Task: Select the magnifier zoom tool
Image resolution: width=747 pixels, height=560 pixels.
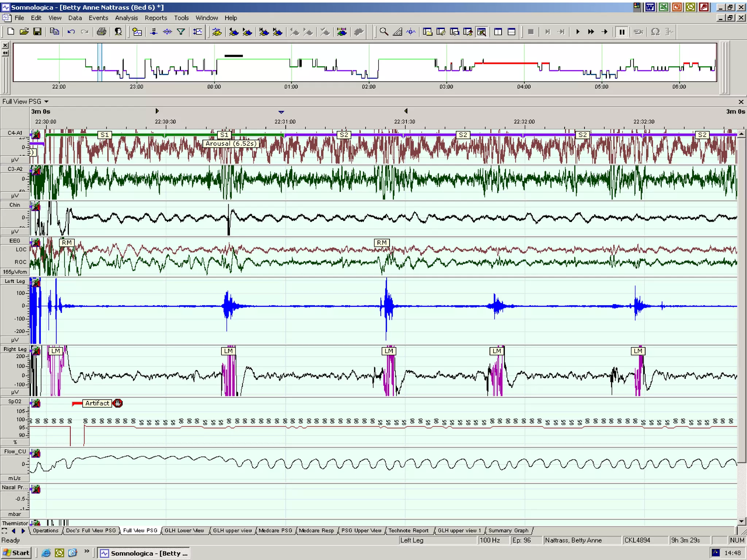Action: click(384, 32)
